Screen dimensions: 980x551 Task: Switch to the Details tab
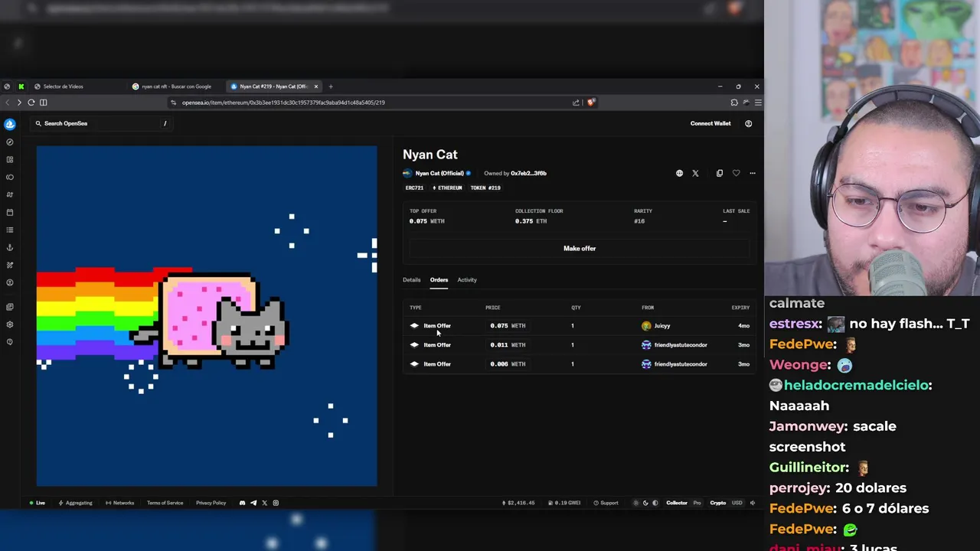pyautogui.click(x=412, y=280)
